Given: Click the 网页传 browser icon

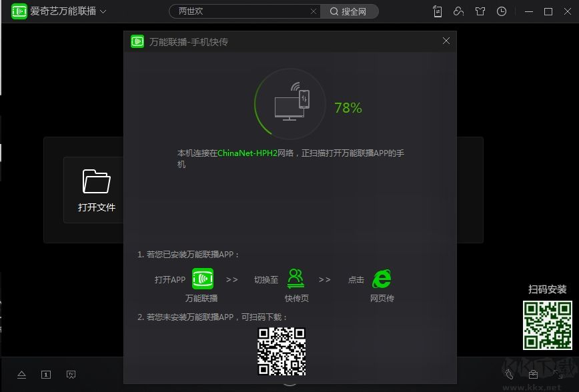Looking at the screenshot, I should pyautogui.click(x=382, y=279).
